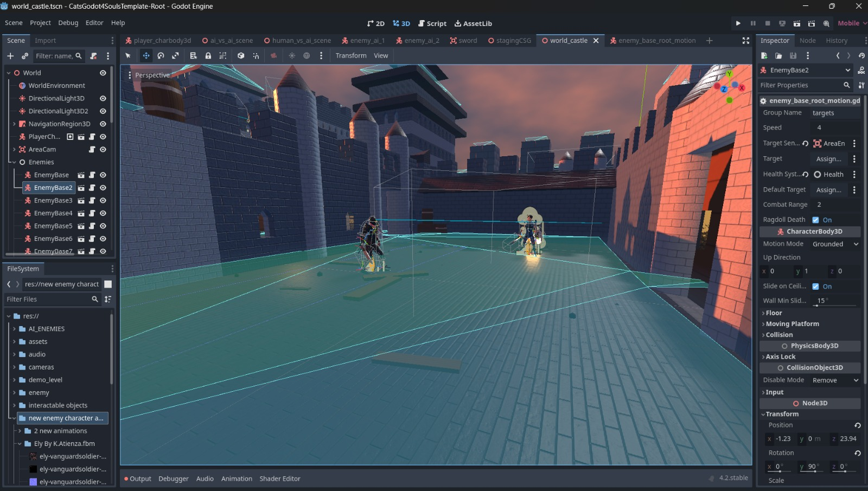Expand the NavigationRegion3D tree node
The width and height of the screenshot is (868, 491).
[14, 124]
